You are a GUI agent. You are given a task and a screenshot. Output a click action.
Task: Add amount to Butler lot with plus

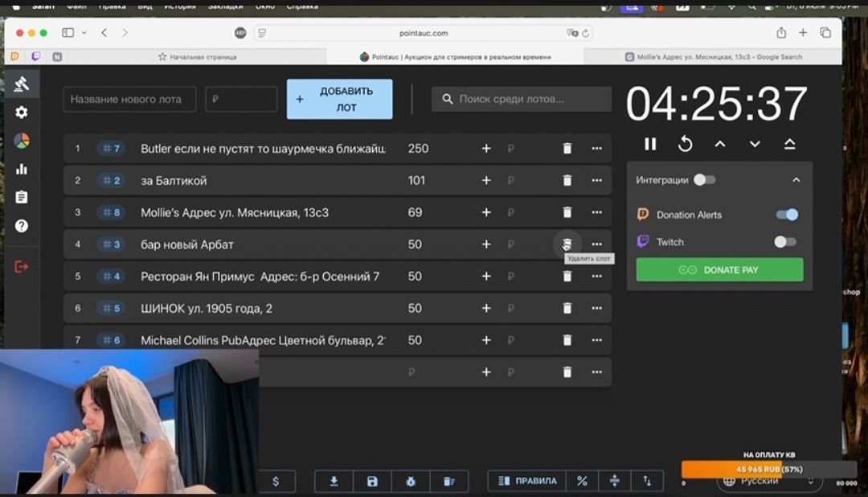[486, 149]
